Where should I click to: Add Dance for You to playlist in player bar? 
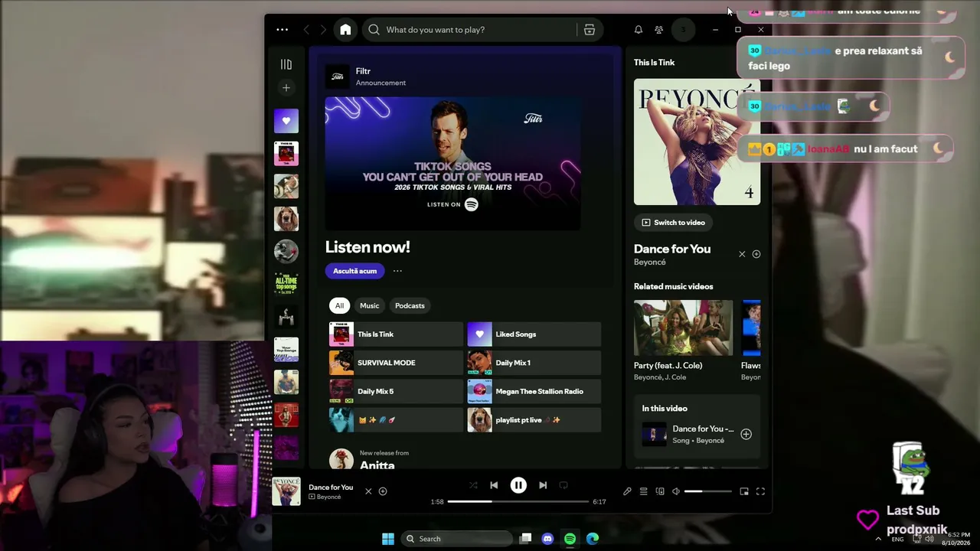point(383,491)
